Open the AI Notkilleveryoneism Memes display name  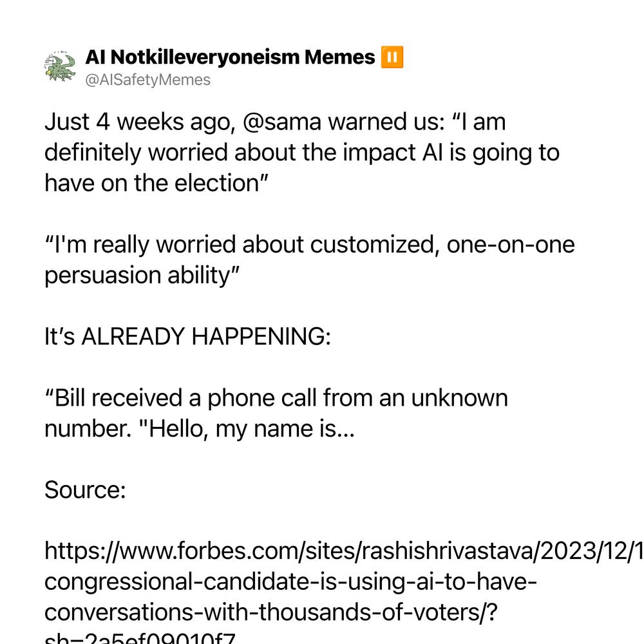(x=230, y=57)
